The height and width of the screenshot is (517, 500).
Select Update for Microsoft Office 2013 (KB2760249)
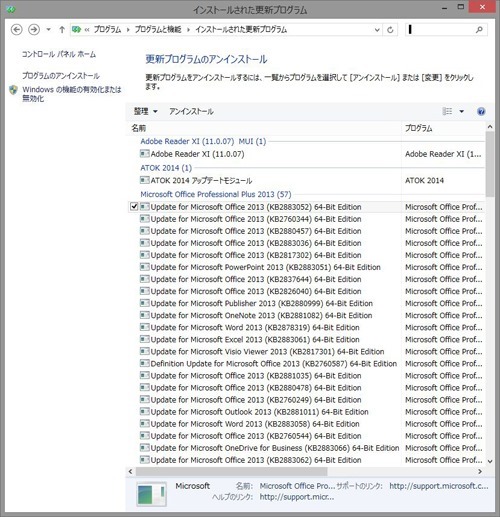pos(256,400)
